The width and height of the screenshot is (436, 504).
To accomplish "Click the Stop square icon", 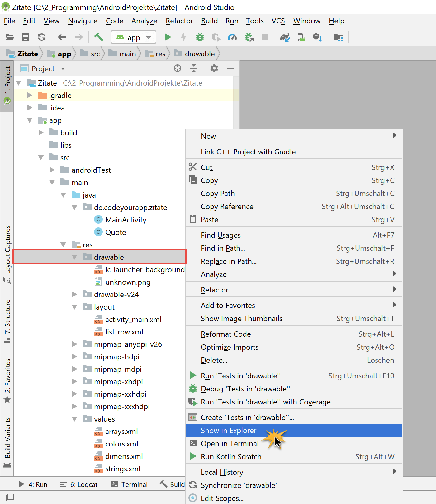I will (265, 37).
